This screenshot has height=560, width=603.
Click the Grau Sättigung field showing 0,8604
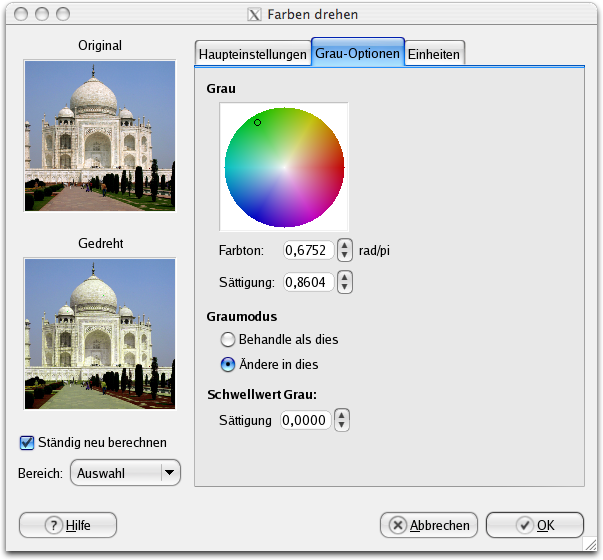(x=309, y=282)
